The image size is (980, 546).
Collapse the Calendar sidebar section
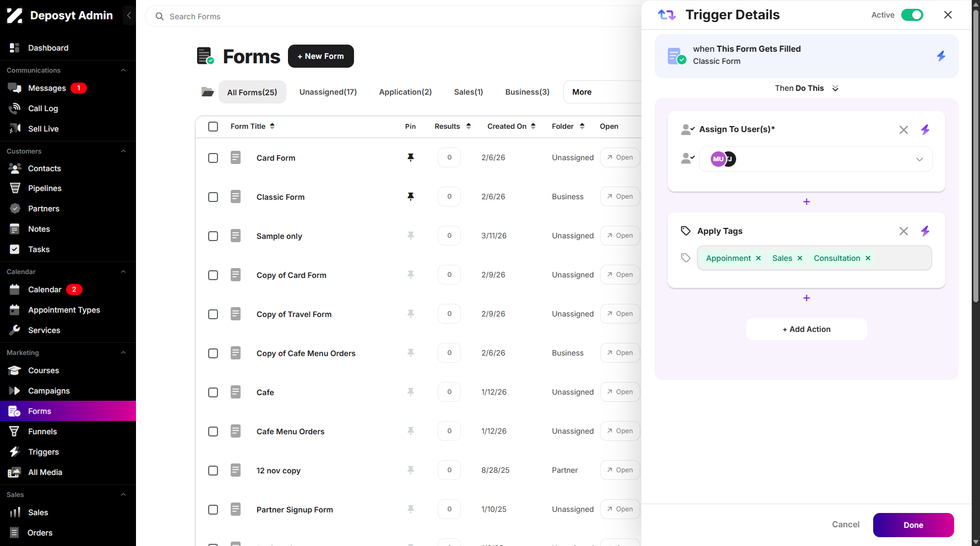pos(123,272)
